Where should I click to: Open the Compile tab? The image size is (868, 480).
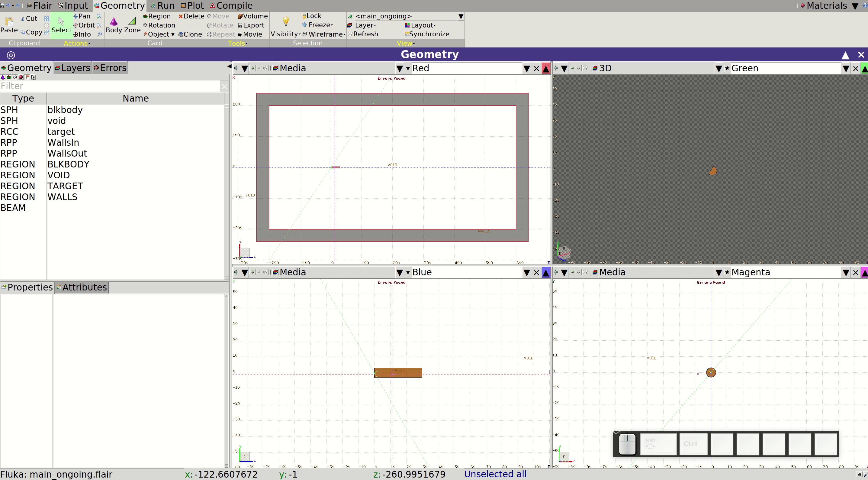click(231, 6)
